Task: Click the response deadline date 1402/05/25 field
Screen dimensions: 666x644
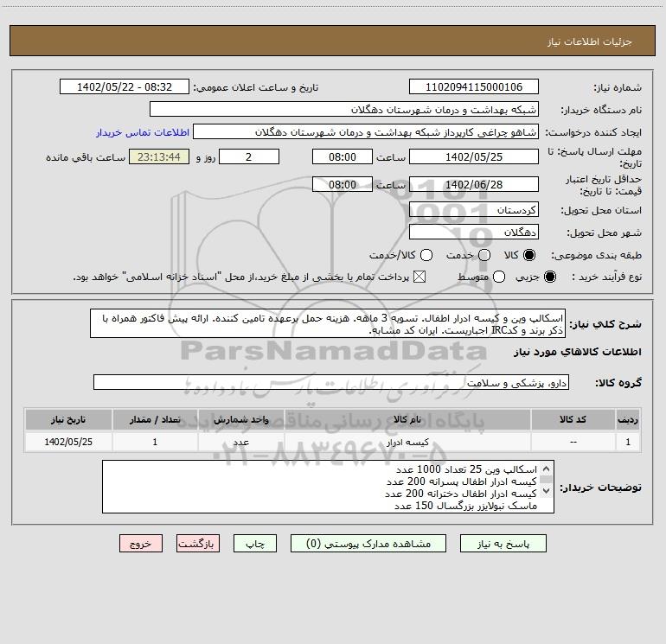Action: coord(474,156)
